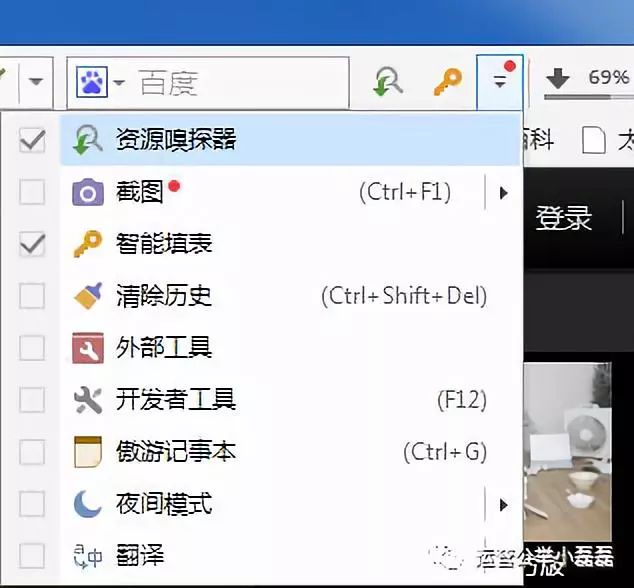Click inside the 百度 search box
This screenshot has width=634, height=588.
tap(208, 83)
